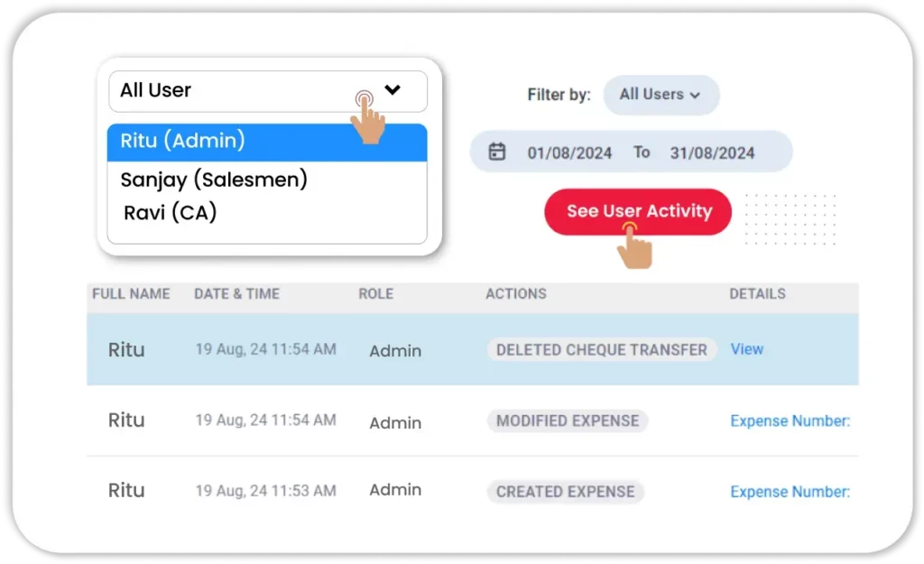Pick Ravi (CA) in the dropdown
This screenshot has height=564, width=924.
(171, 213)
